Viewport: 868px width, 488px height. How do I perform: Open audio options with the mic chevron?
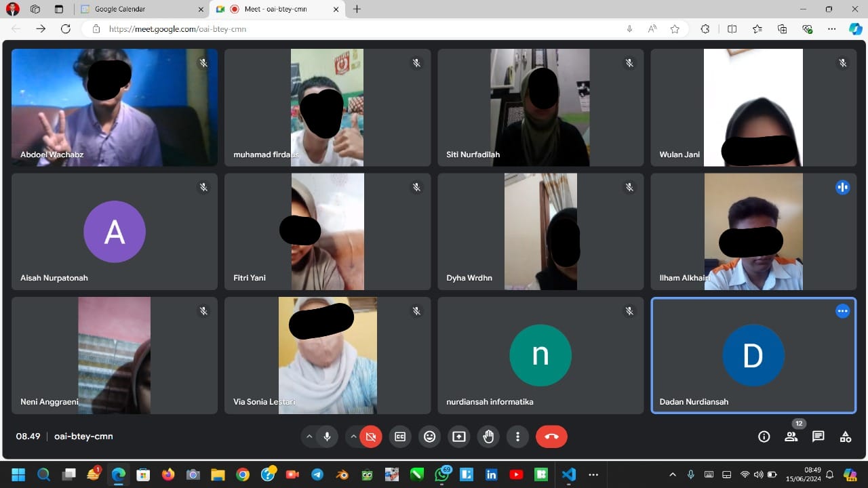310,436
